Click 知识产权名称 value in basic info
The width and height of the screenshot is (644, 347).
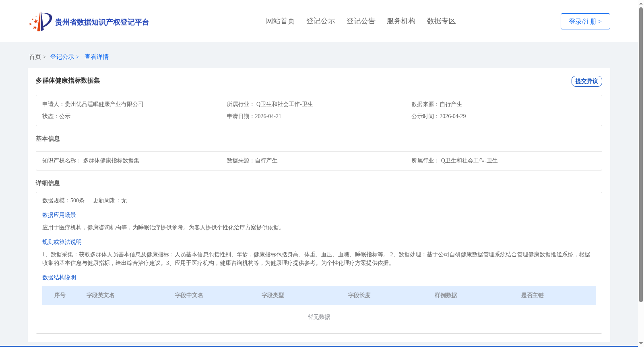(111, 160)
